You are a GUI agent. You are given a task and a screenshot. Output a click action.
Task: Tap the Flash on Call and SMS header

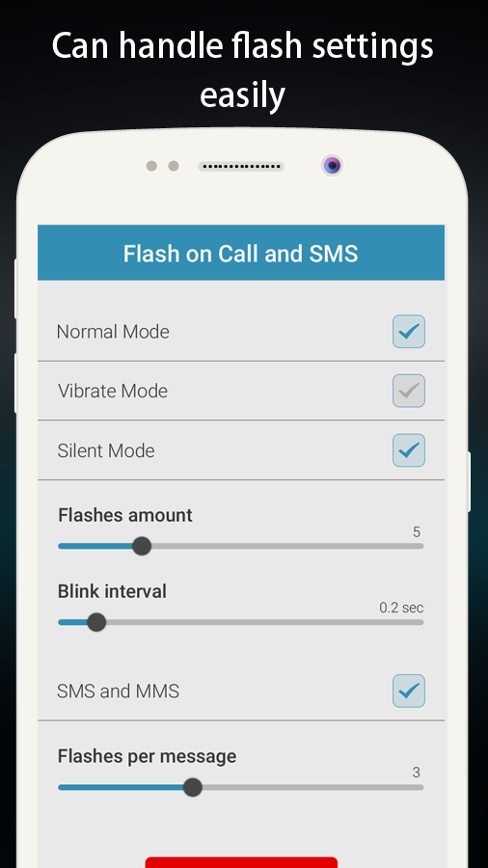(241, 253)
